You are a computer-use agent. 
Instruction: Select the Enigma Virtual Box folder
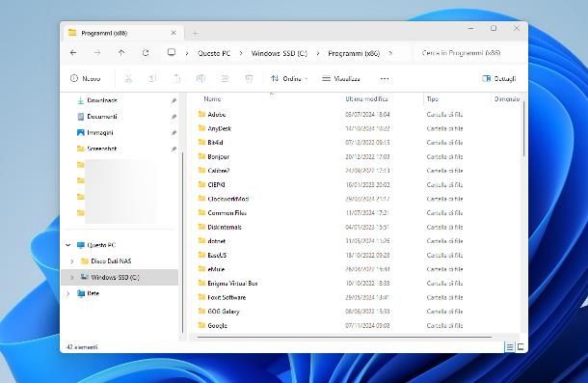[232, 284]
